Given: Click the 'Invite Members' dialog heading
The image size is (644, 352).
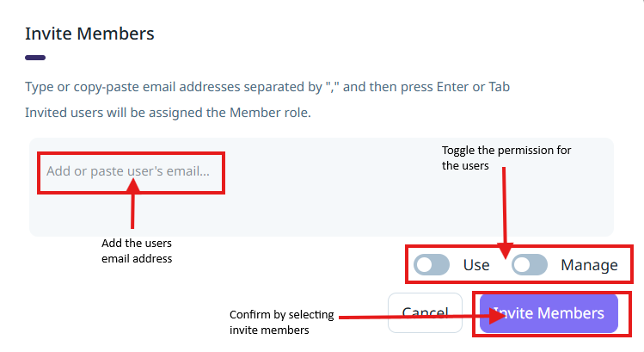Looking at the screenshot, I should [x=89, y=34].
